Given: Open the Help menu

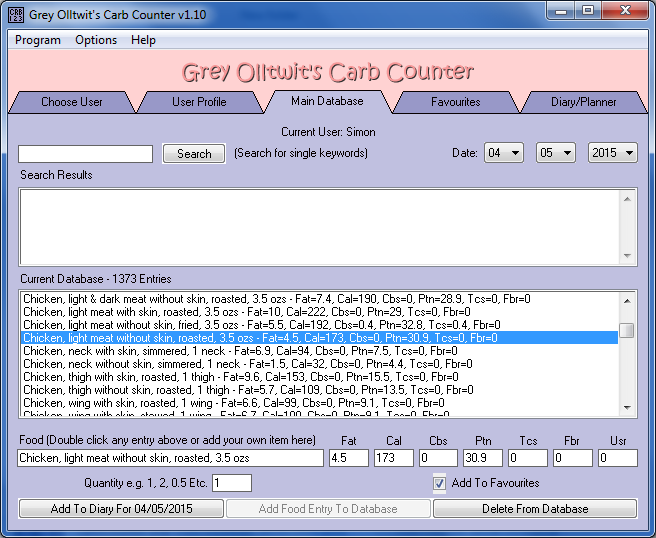Looking at the screenshot, I should coord(143,40).
